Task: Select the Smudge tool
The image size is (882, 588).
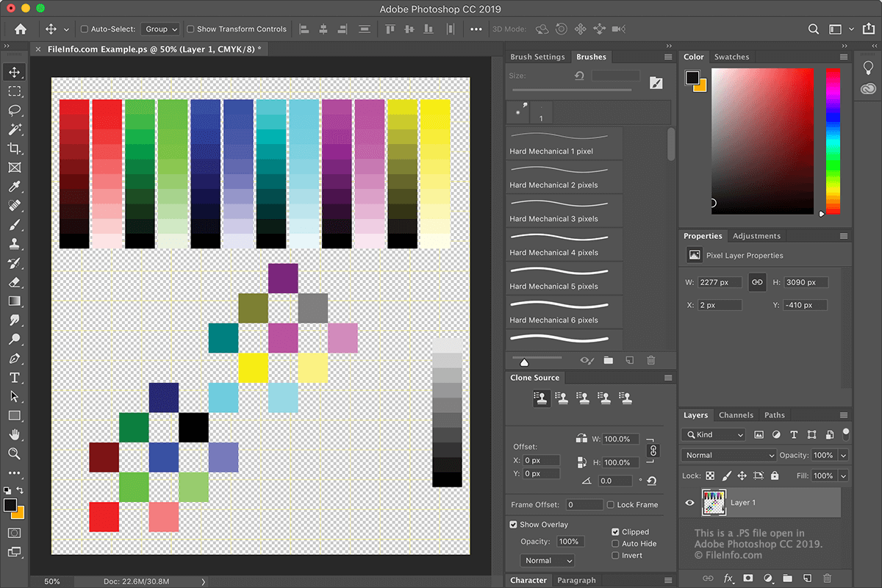Action: tap(15, 320)
